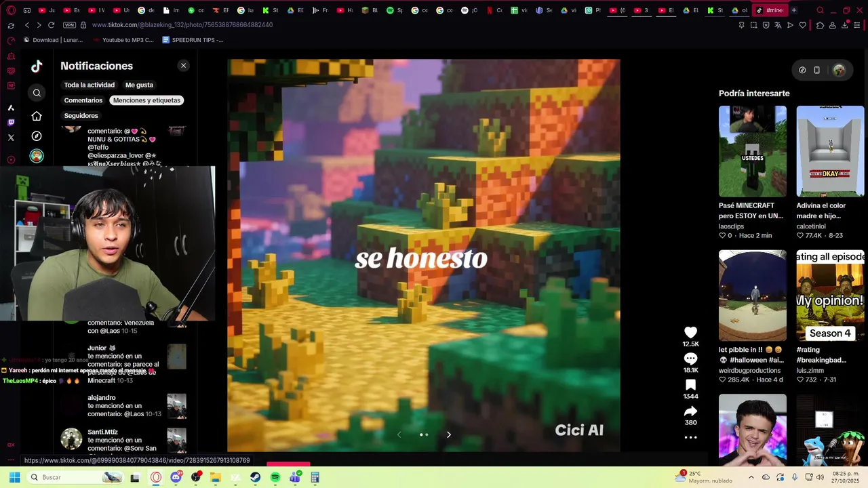868x488 pixels.
Task: Click the TikTok logo
Action: point(37,66)
